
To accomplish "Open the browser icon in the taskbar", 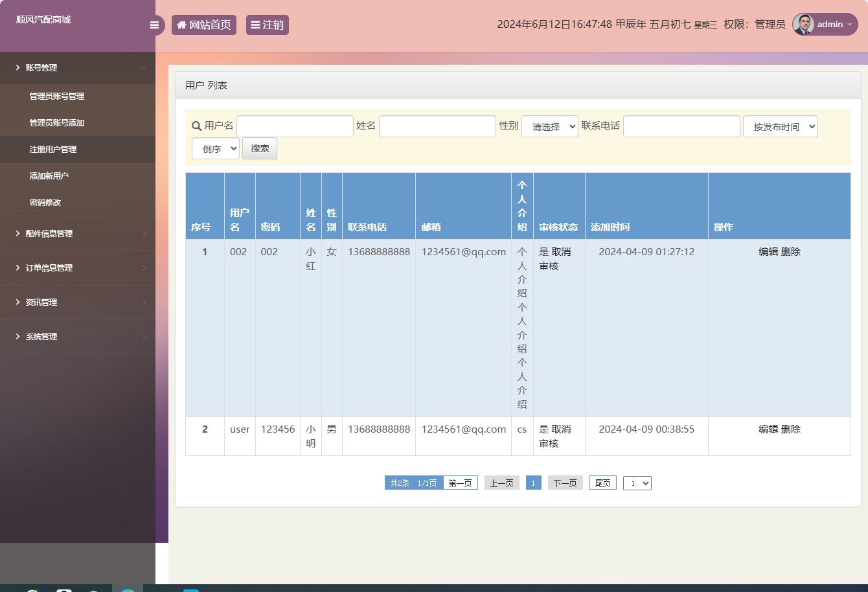I will [x=128, y=589].
